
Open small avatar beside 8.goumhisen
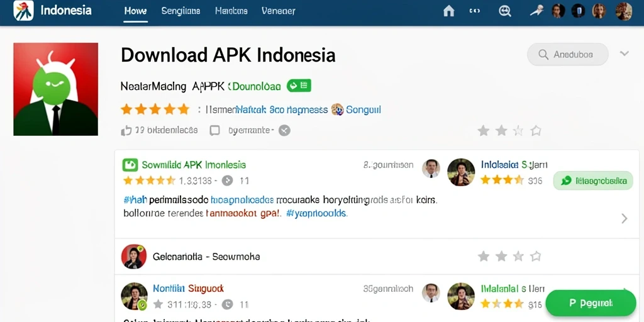pyautogui.click(x=431, y=169)
